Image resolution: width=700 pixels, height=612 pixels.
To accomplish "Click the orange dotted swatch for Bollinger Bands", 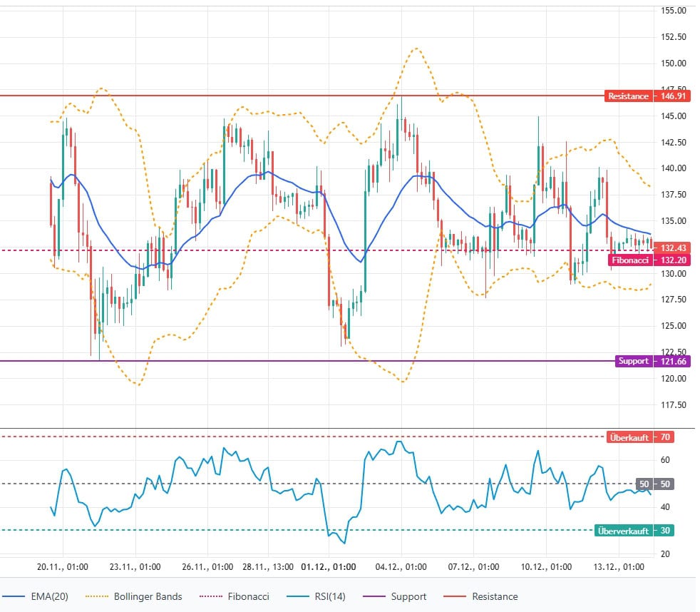I will point(99,596).
